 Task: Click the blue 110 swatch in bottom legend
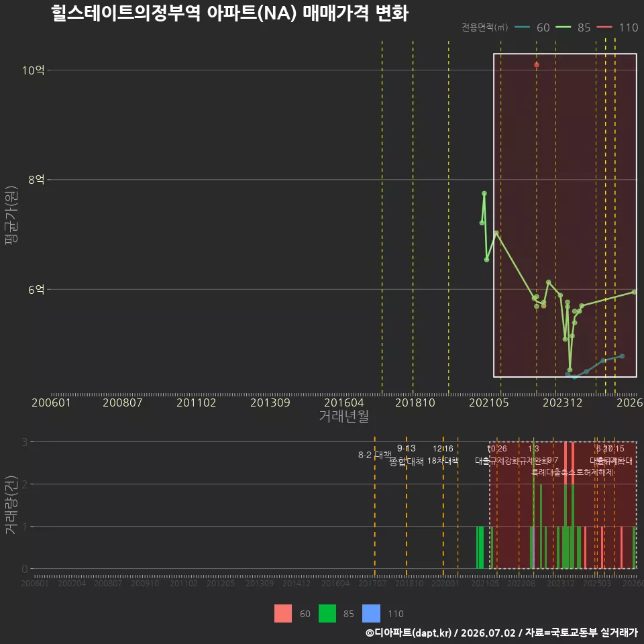(371, 614)
